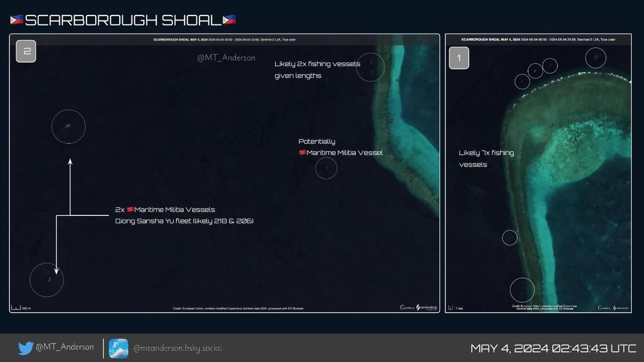Click the circle marking 2x fishing vessels
This screenshot has height=362, width=644.
[x=371, y=67]
